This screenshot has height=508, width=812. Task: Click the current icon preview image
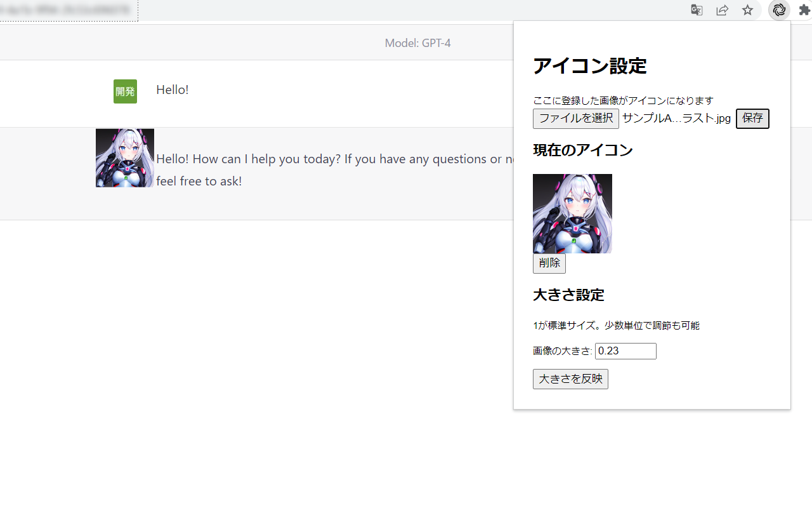point(572,213)
